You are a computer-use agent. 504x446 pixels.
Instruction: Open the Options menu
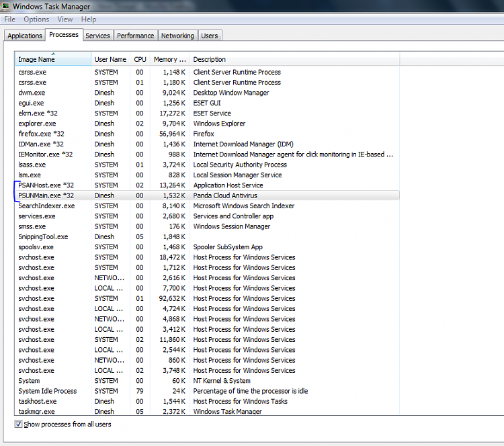tap(36, 19)
